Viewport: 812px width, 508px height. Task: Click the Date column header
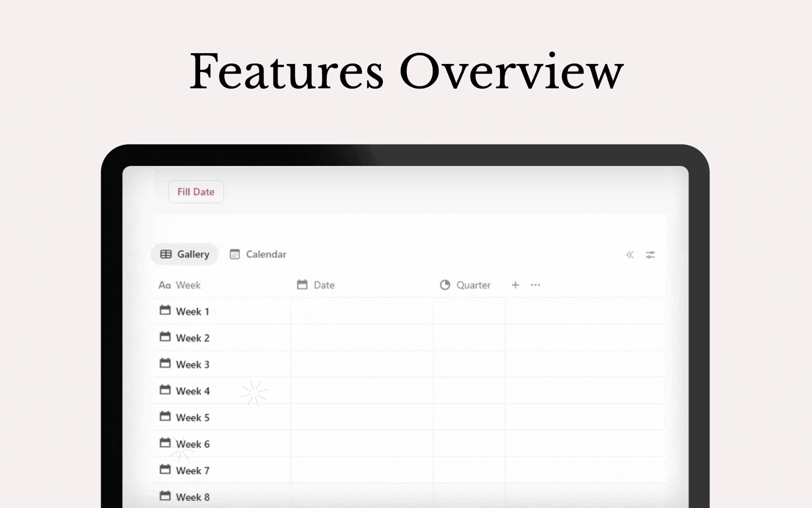tap(324, 285)
